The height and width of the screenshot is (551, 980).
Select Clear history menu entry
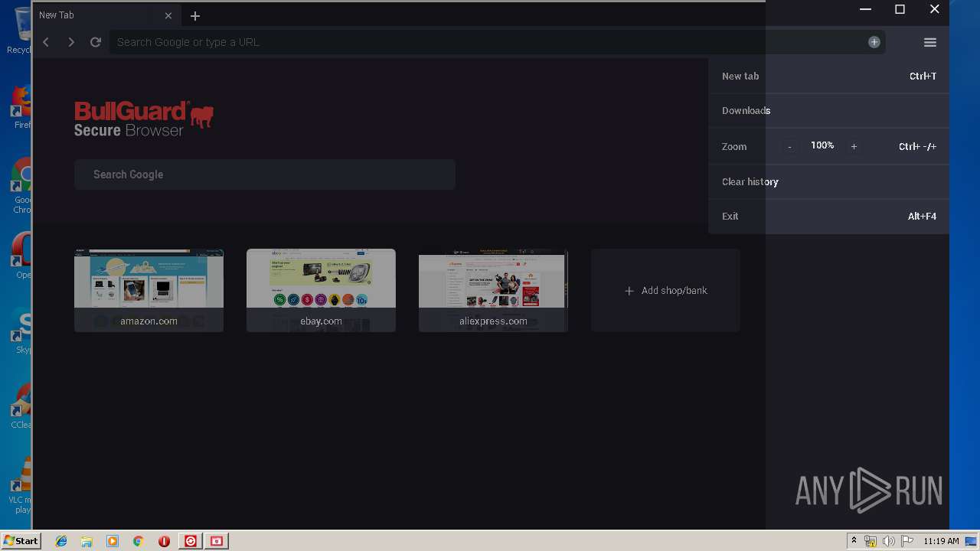coord(829,181)
